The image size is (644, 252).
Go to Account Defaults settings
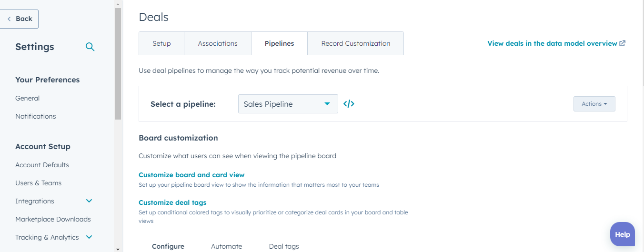(42, 165)
